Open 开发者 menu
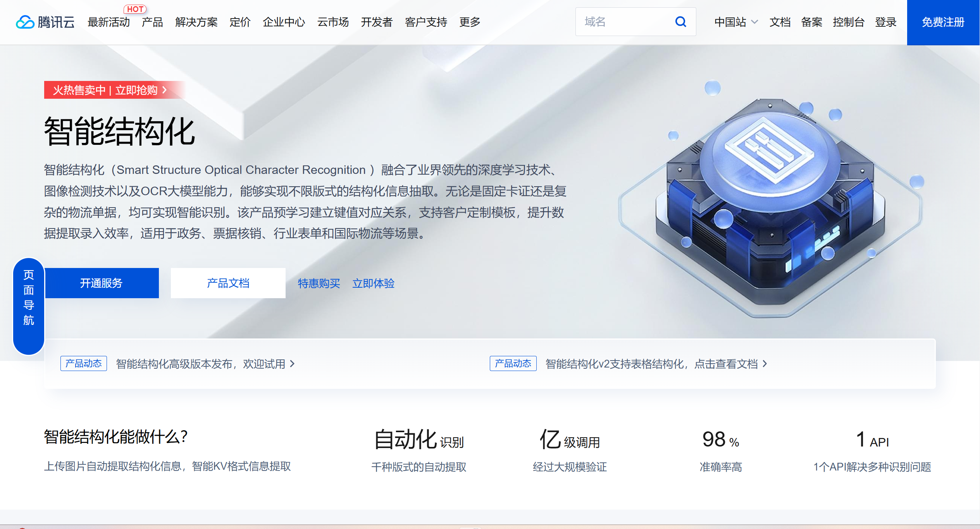980x529 pixels. point(377,22)
